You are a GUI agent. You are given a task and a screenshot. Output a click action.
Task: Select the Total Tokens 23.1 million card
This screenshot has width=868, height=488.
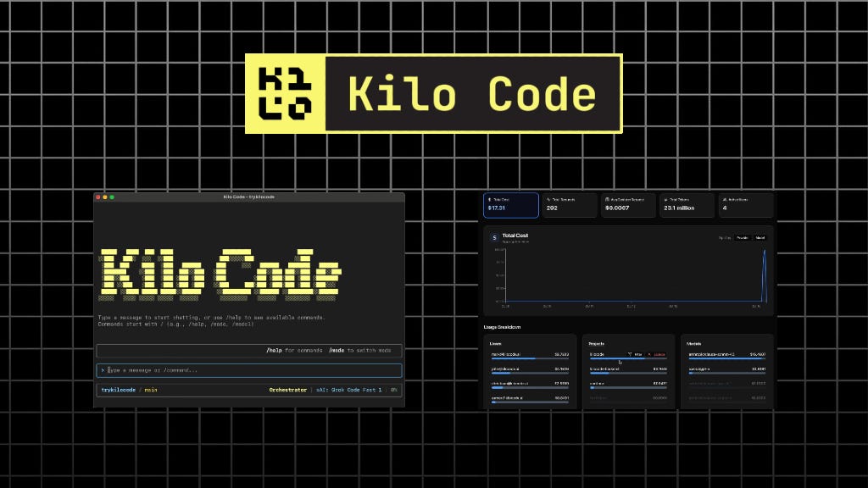tap(687, 205)
